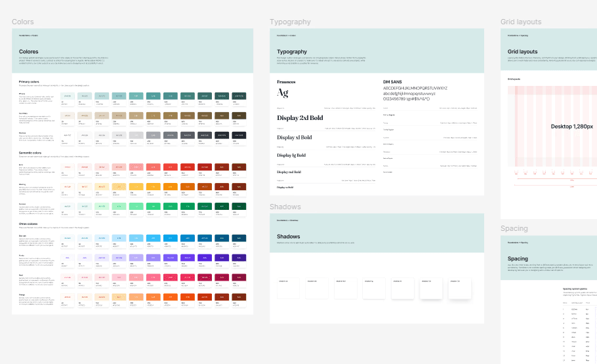Select the Display lg Bold sample
This screenshot has width=597, height=364.
point(291,155)
